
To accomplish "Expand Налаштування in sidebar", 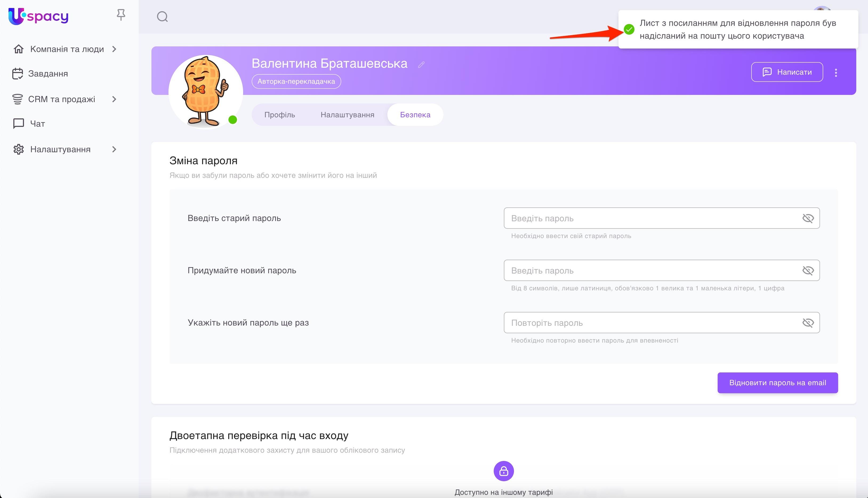I will (x=60, y=150).
